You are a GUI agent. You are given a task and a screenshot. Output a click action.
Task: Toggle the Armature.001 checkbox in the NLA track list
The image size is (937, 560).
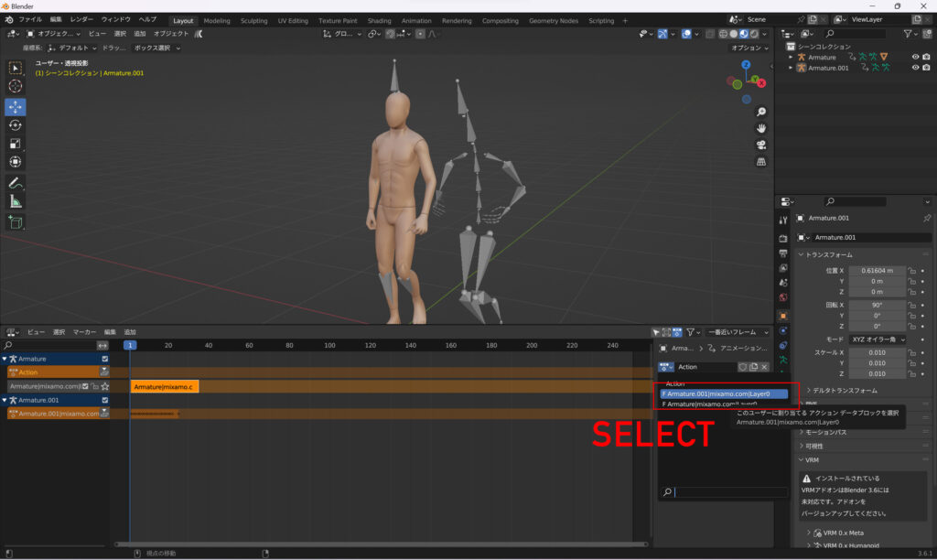pos(105,400)
